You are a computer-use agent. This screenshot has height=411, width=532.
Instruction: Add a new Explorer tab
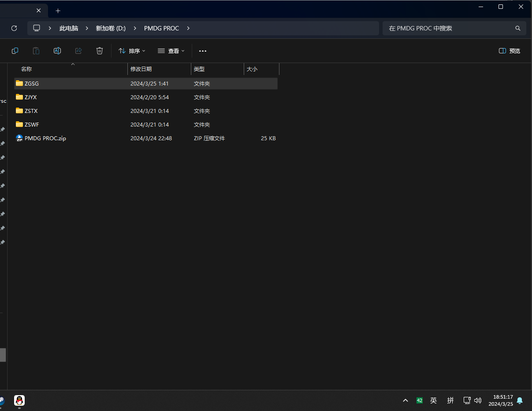[x=58, y=11]
